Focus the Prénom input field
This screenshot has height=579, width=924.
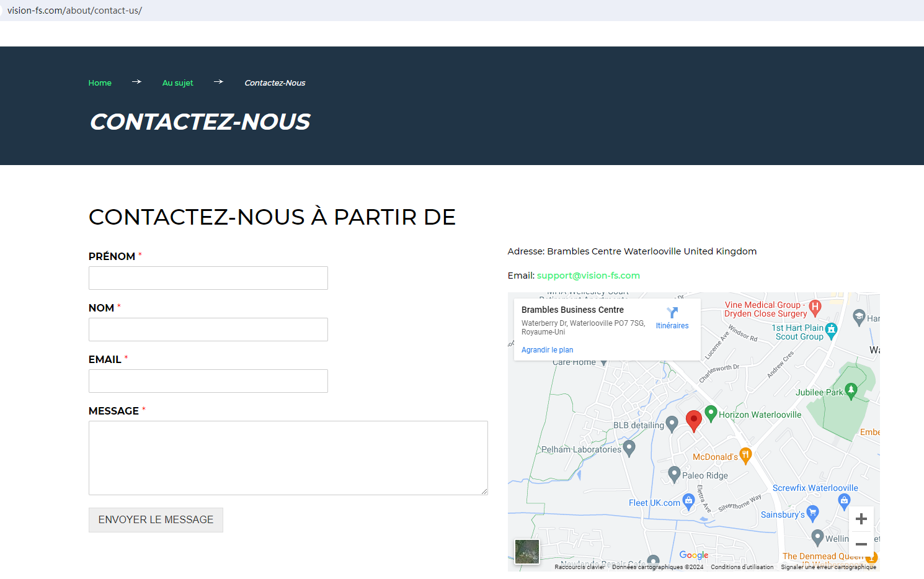(x=208, y=278)
